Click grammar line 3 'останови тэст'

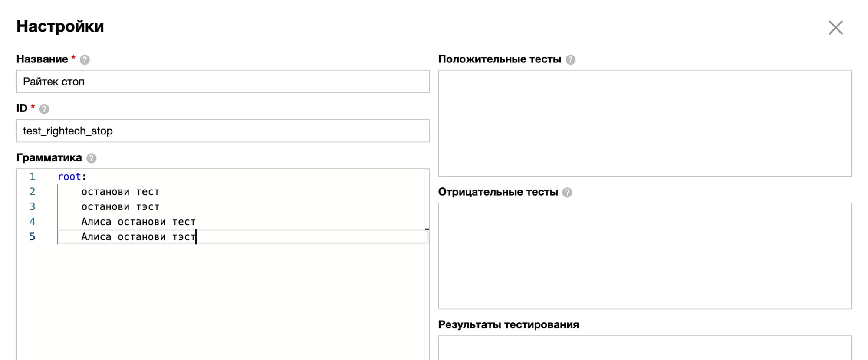[x=120, y=207]
